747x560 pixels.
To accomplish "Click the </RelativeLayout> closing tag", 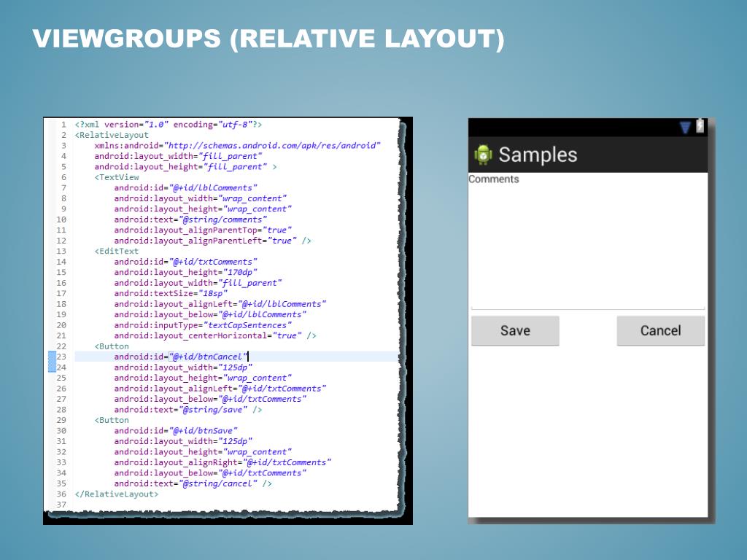I will click(117, 494).
